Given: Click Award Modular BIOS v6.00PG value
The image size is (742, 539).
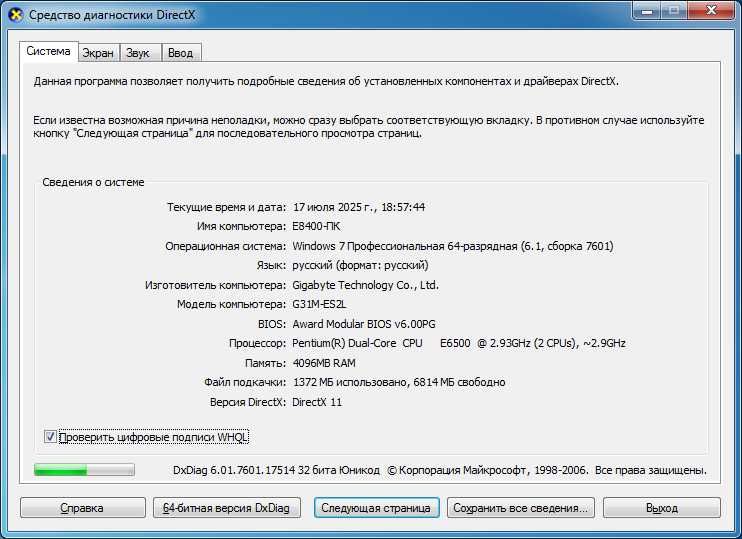Looking at the screenshot, I should point(363,324).
